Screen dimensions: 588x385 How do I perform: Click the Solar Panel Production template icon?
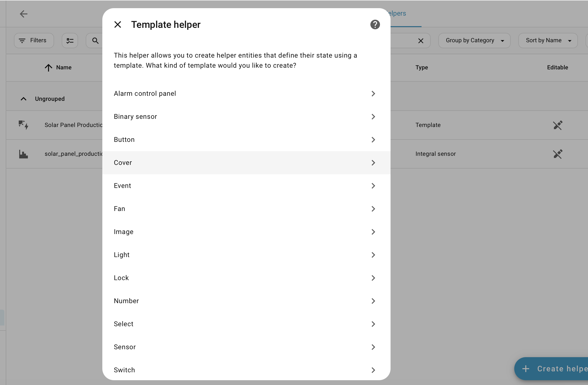coord(24,125)
